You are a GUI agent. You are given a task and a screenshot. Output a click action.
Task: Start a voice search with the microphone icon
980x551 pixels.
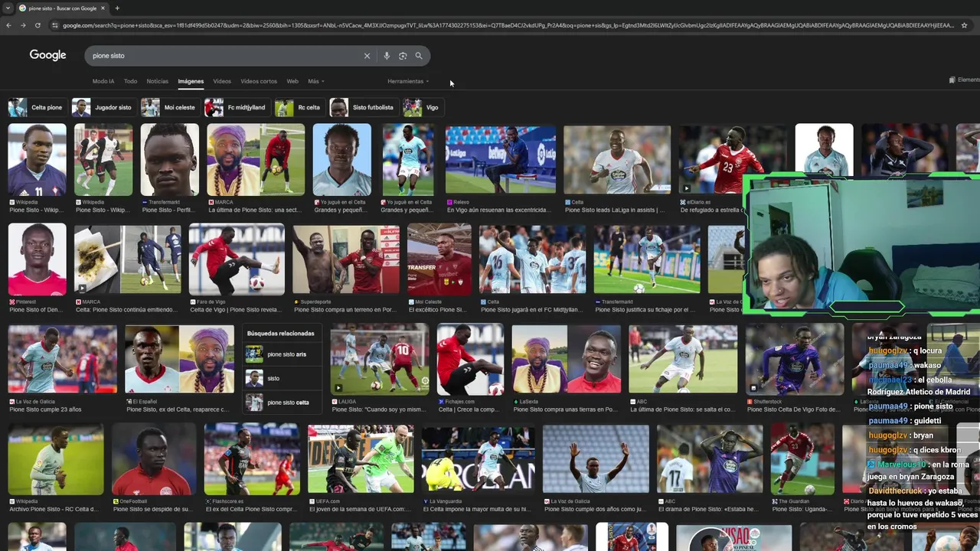387,56
